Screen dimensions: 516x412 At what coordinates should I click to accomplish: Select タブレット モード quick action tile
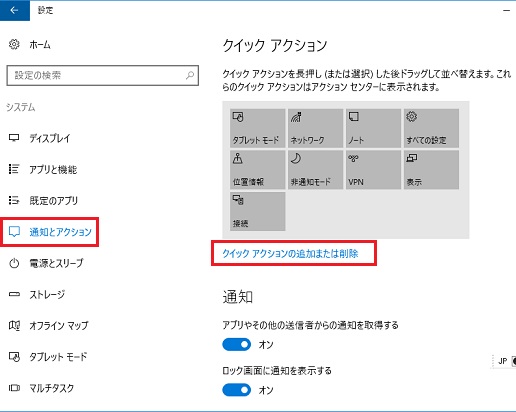[x=257, y=128]
